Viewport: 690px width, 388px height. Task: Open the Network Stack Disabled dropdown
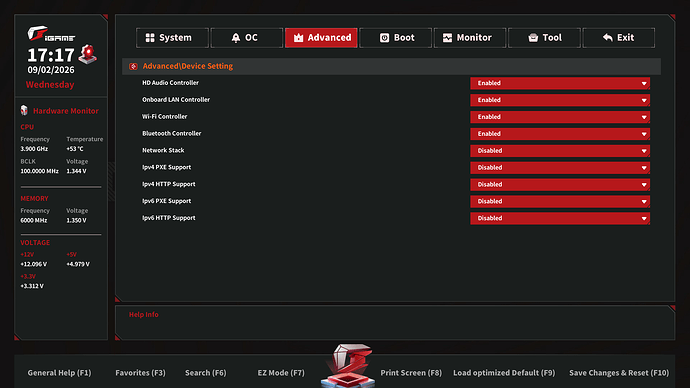click(560, 151)
